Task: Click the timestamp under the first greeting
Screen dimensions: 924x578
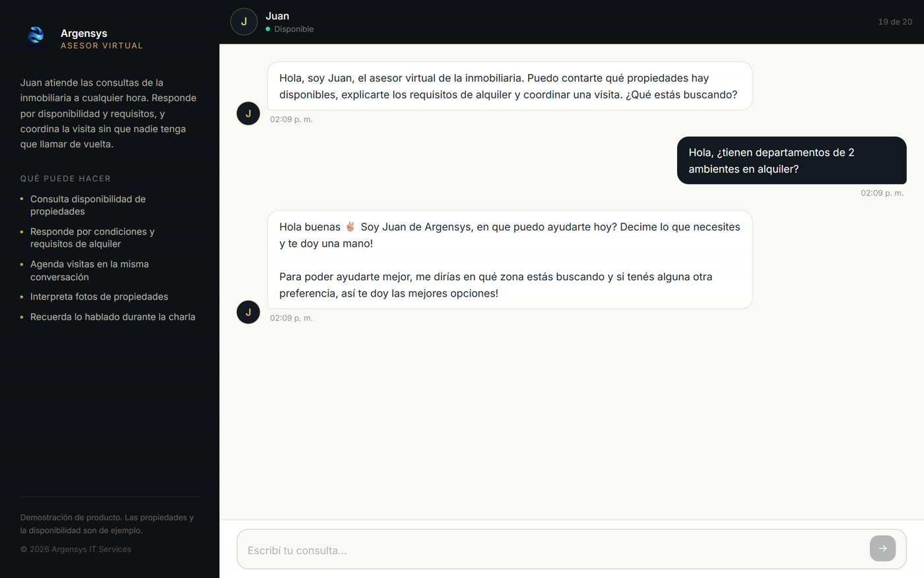Action: tap(291, 120)
